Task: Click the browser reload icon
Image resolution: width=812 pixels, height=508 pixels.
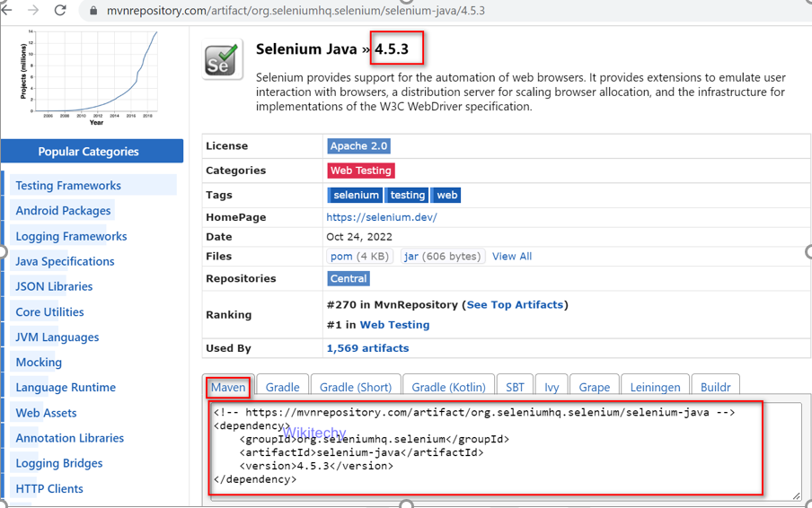Action: coord(60,11)
